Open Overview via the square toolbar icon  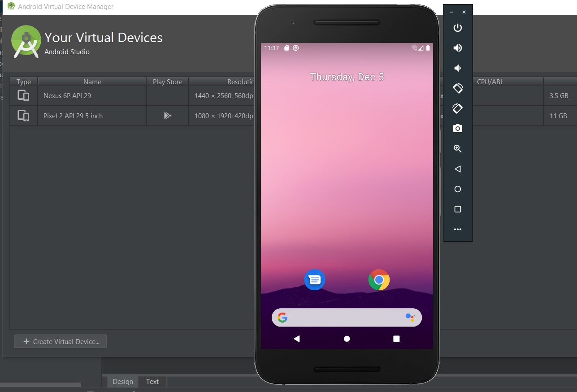457,209
